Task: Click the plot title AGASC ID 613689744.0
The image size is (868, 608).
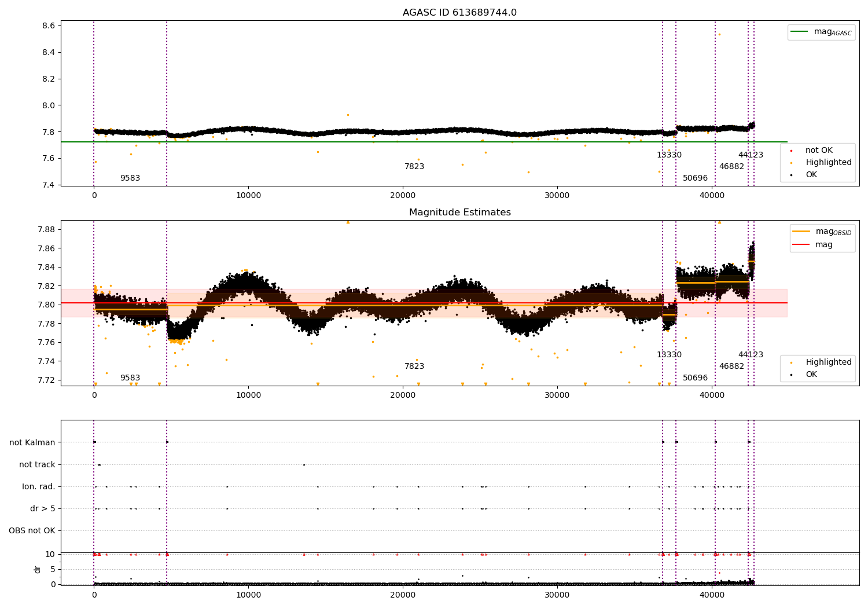Action: (x=459, y=13)
